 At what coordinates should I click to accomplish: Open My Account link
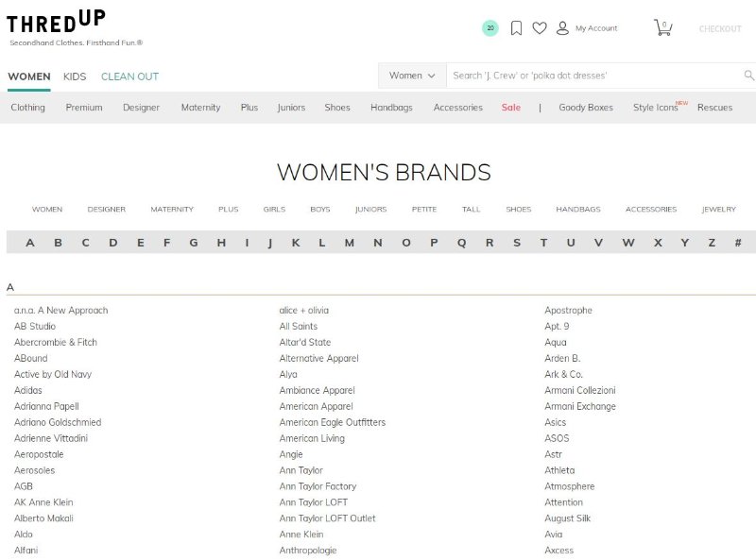(596, 28)
